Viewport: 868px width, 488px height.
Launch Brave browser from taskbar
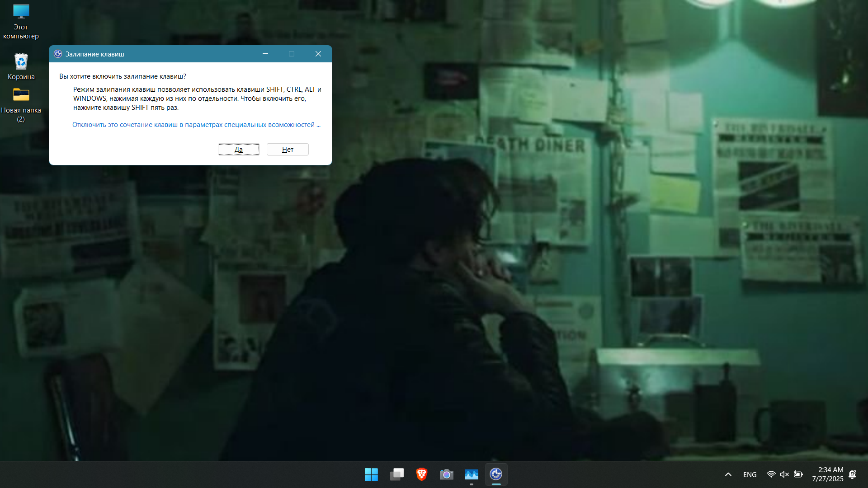[x=421, y=474]
